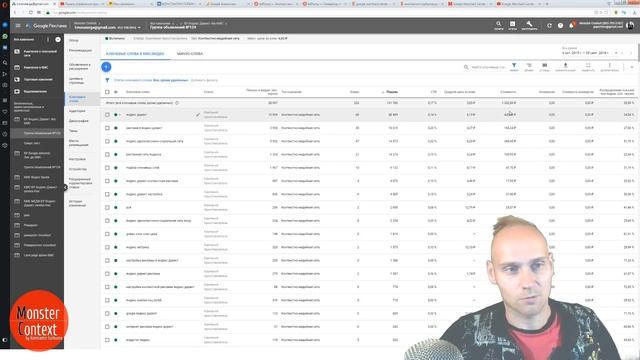Click the browser address bar
The image size is (640, 360).
tap(318, 13)
